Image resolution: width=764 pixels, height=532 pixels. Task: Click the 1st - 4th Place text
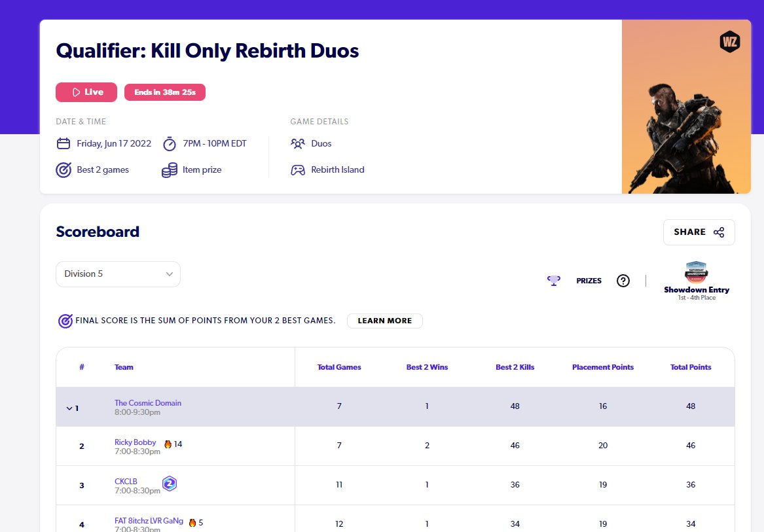pyautogui.click(x=697, y=298)
